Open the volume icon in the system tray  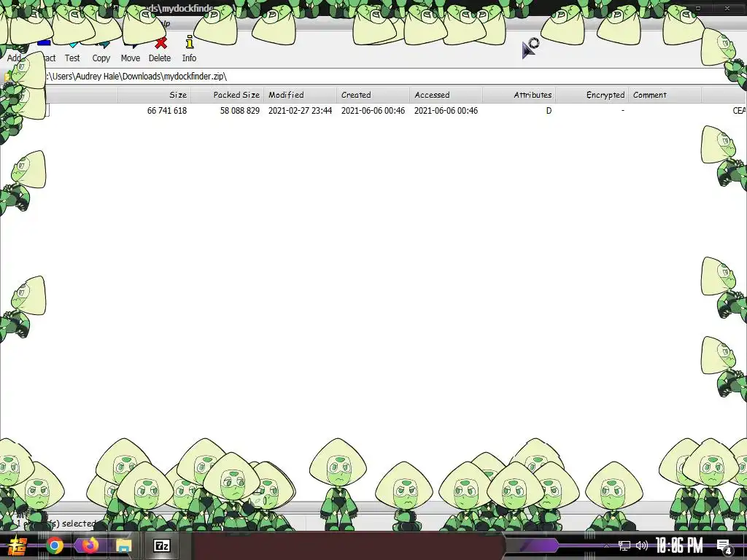642,545
